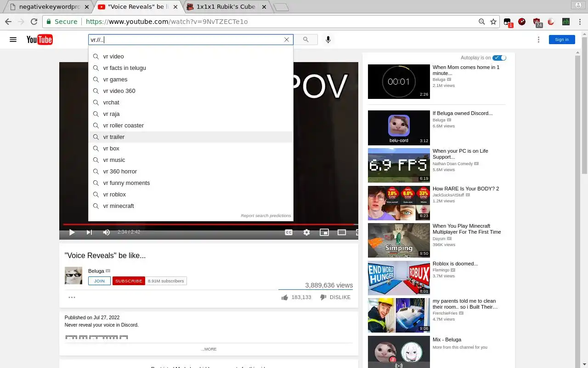Dislike the video
Viewport: 588px width, 368px height.
pyautogui.click(x=335, y=297)
